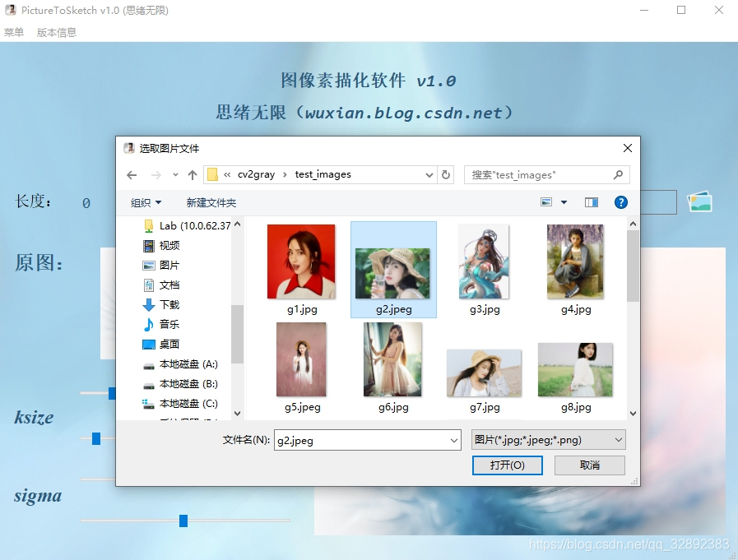Expand the file name history dropdown
This screenshot has height=560, width=738.
453,441
